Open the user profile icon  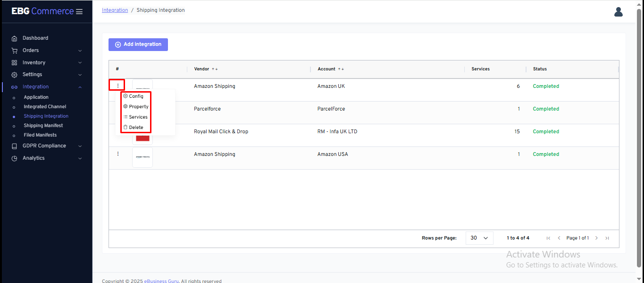click(x=618, y=12)
